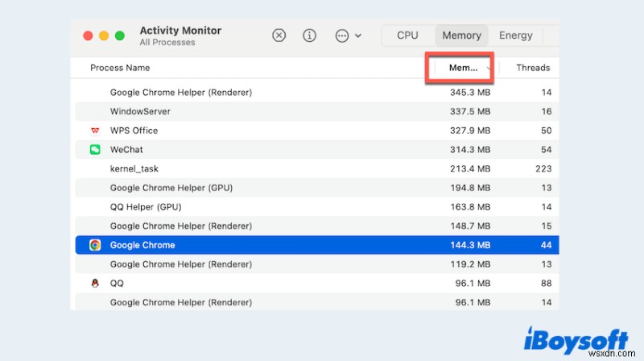This screenshot has height=361, width=644.
Task: Select the Memory tab
Action: pos(461,35)
